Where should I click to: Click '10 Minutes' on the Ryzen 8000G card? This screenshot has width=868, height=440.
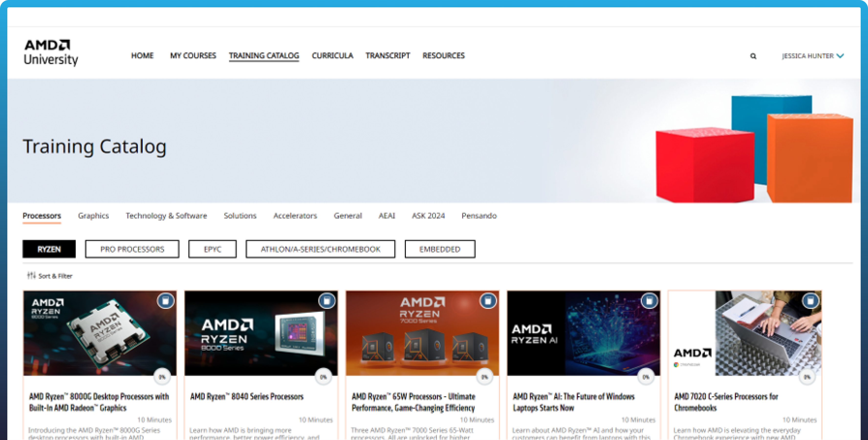154,420
